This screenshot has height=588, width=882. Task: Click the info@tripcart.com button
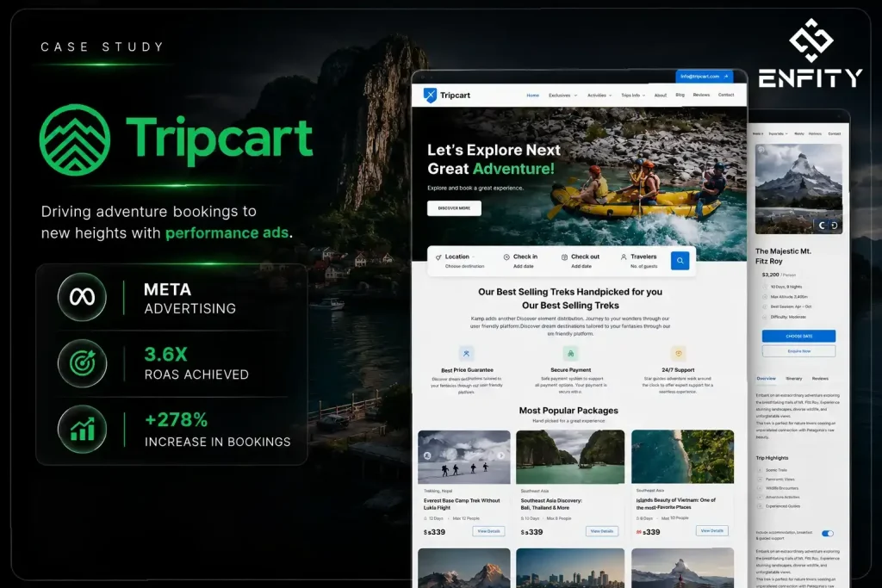point(705,77)
